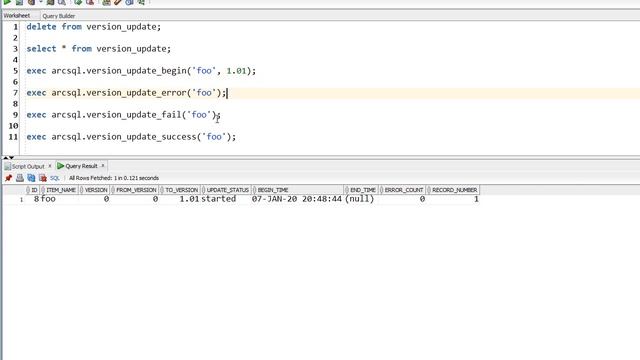Select row number 1 in result grid

[x=21, y=200]
